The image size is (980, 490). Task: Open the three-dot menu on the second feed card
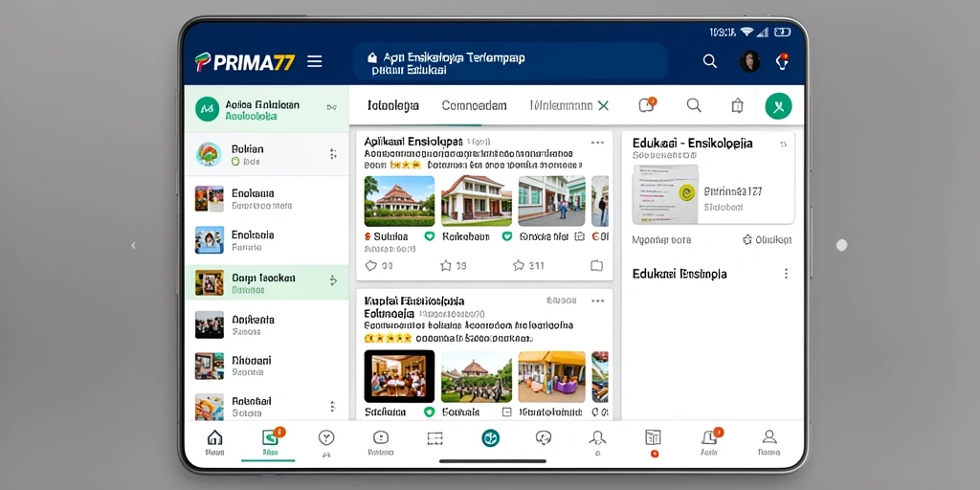[x=597, y=301]
